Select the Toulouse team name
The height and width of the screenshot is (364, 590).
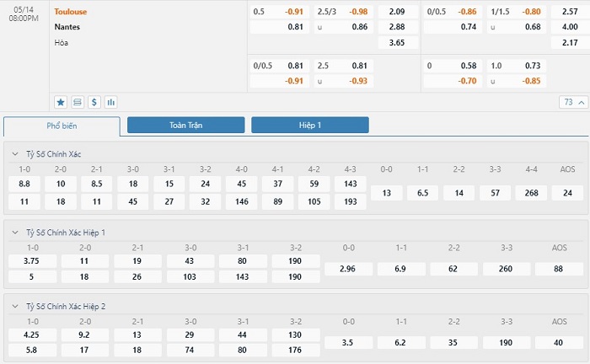pos(70,12)
